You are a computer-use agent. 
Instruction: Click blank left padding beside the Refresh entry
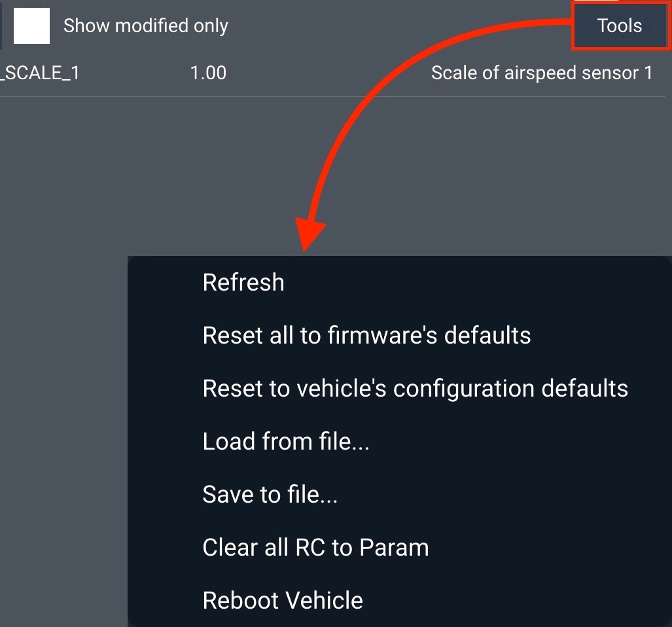pyautogui.click(x=164, y=283)
